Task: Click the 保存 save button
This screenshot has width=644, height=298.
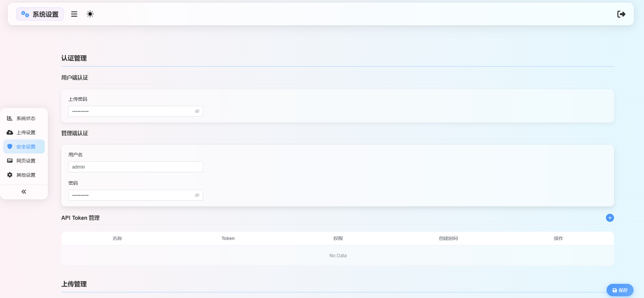Action: coord(620,290)
